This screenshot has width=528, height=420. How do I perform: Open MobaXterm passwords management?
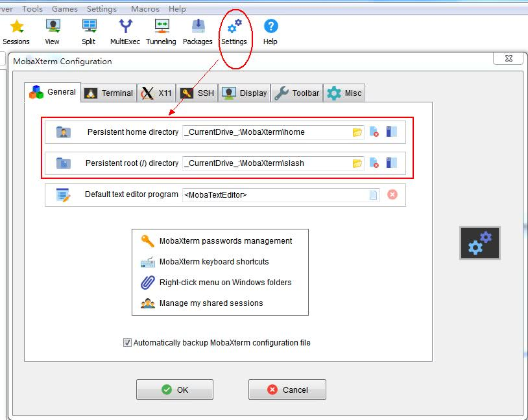click(x=226, y=241)
